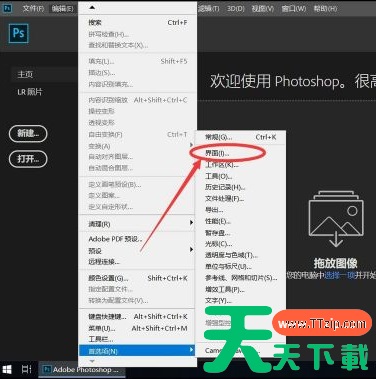The height and width of the screenshot is (379, 376).
Task: Choose 搜索 Ctrl+F in the Edit menu
Action: tap(137, 23)
